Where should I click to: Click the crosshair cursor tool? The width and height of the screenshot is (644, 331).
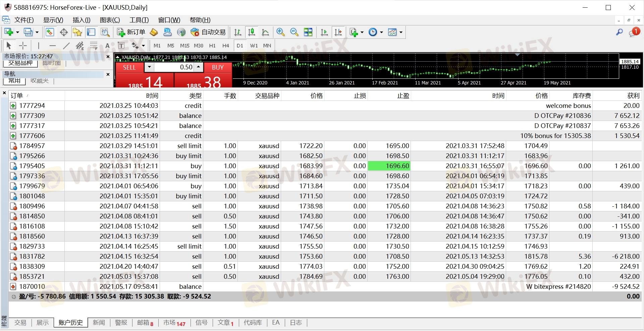(23, 46)
